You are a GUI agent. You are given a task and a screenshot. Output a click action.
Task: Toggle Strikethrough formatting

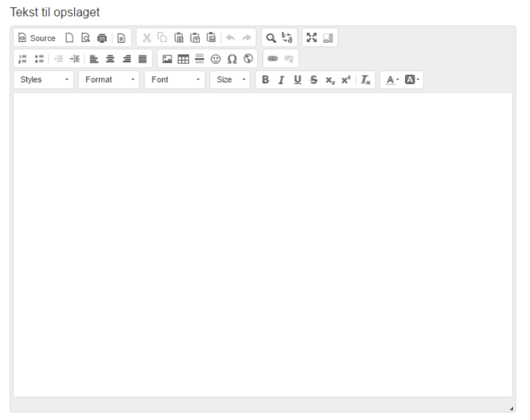(314, 80)
